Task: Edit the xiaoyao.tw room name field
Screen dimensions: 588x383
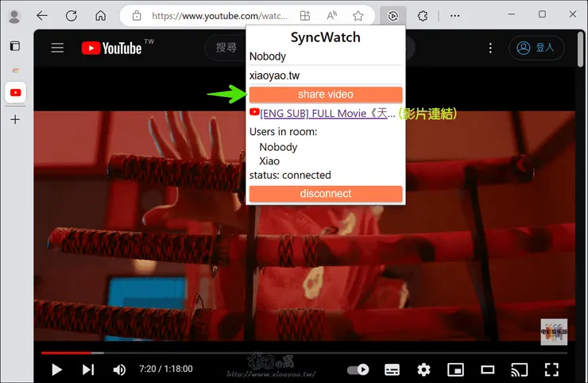Action: [326, 75]
